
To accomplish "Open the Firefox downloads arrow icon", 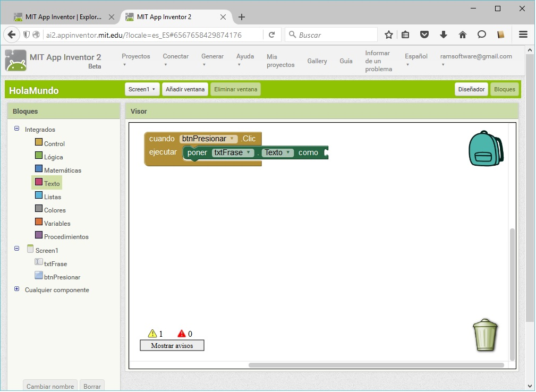I will pyautogui.click(x=444, y=35).
